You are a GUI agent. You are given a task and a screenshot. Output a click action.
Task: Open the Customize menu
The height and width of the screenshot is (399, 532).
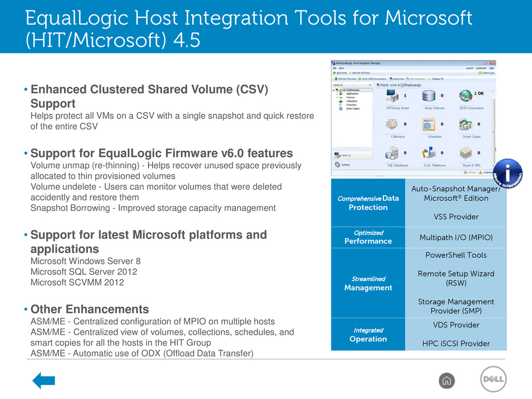click(x=481, y=68)
